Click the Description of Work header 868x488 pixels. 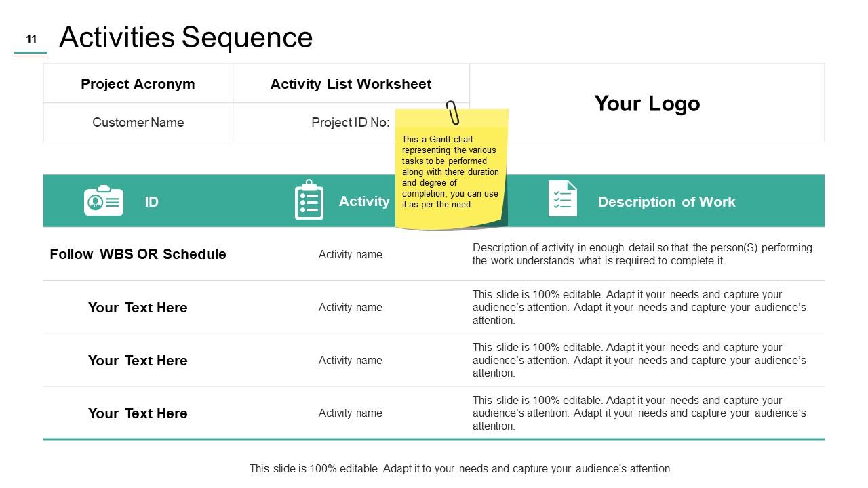coord(666,202)
